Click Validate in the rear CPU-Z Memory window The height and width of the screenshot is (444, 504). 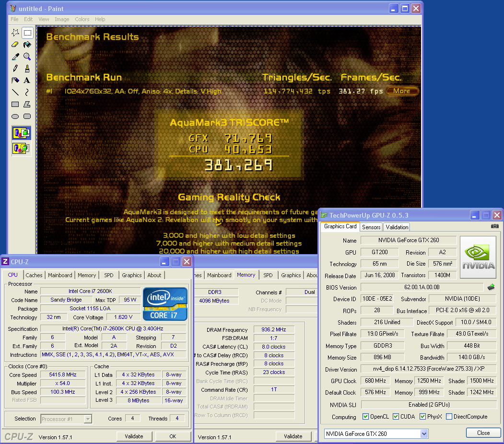(x=293, y=436)
